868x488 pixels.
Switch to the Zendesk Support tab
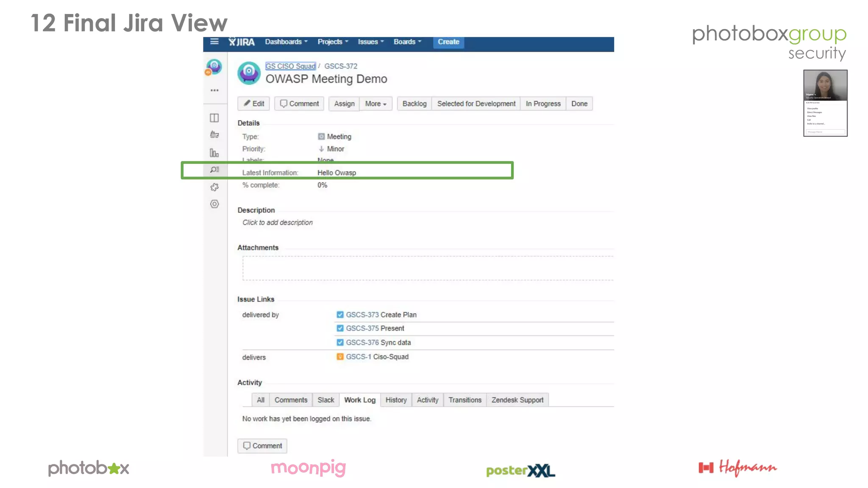(517, 400)
